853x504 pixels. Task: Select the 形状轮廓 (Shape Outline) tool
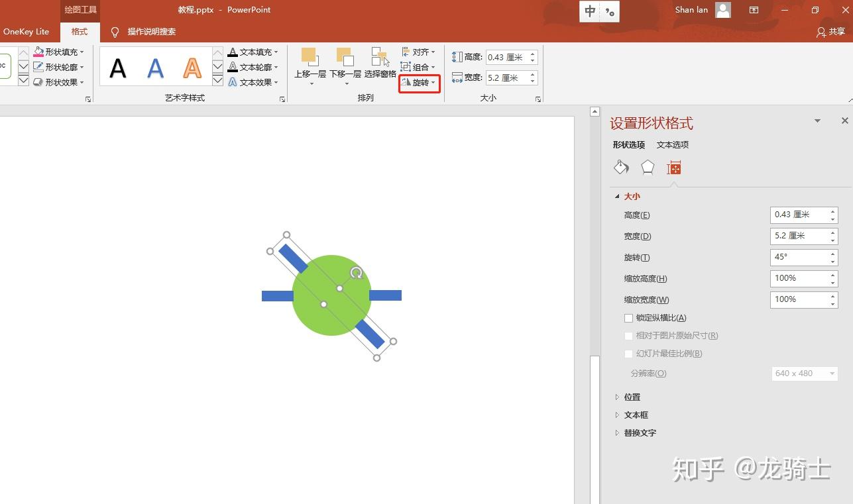(58, 66)
